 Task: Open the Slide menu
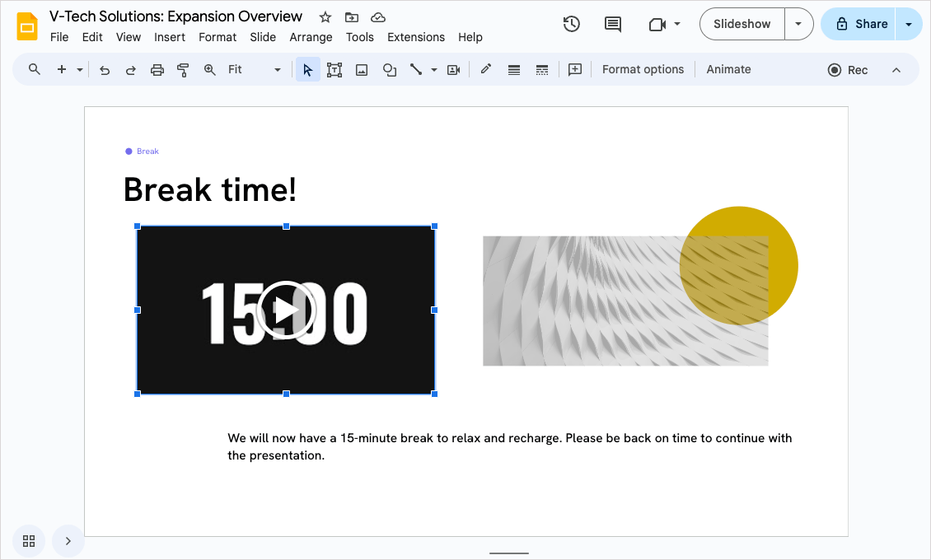[x=263, y=37]
